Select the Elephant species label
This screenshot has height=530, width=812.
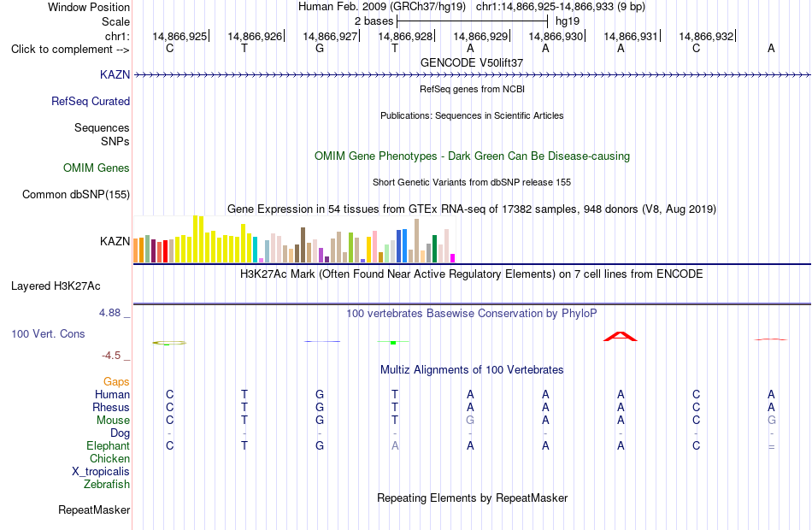coord(109,445)
